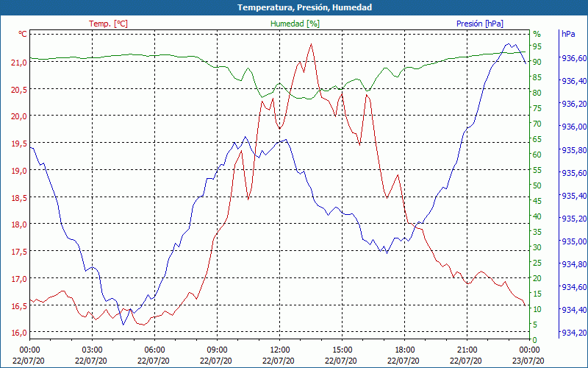Click green humidity axis value "15"

(x=537, y=294)
